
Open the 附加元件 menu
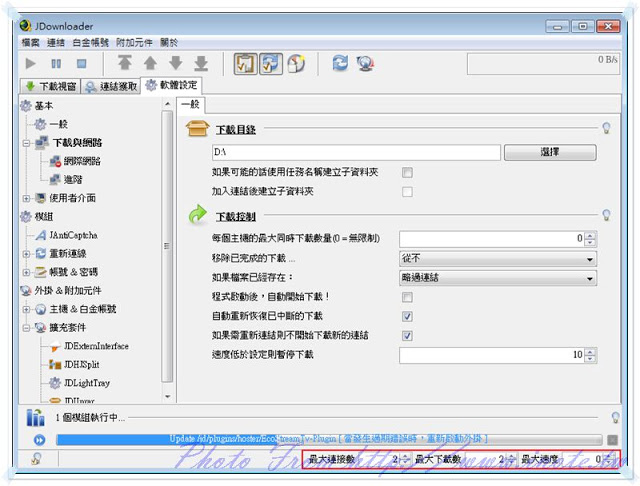(x=134, y=42)
